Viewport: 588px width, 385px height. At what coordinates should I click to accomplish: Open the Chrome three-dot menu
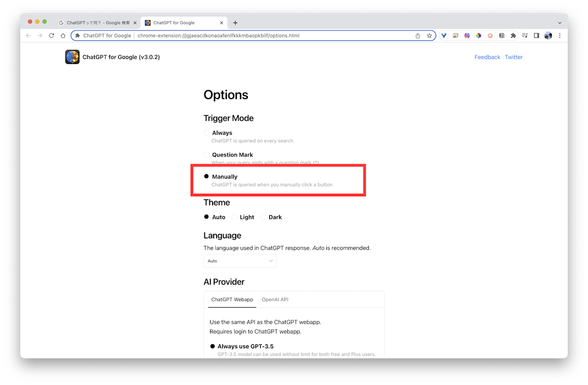point(560,36)
